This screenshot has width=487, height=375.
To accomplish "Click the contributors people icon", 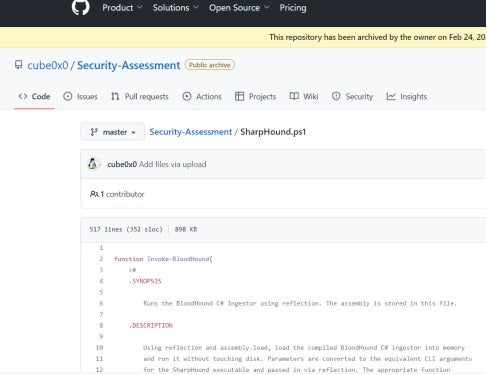I will (x=94, y=194).
